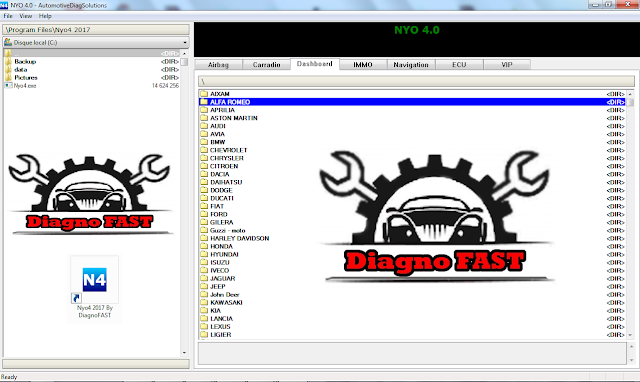Click the AVIA folder icon

204,134
